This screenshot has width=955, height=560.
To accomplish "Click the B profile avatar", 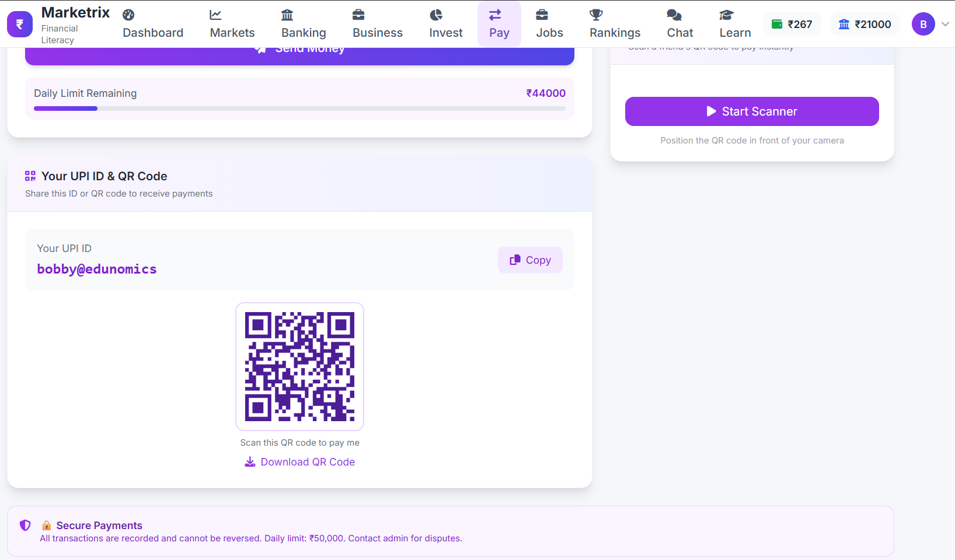I will click(x=923, y=24).
